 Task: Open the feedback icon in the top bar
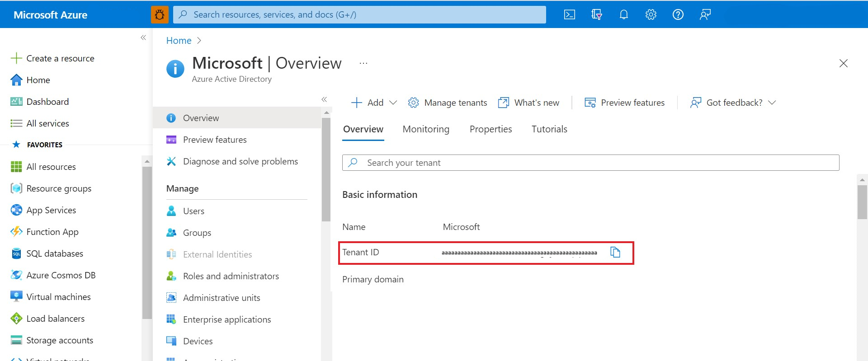coord(705,14)
